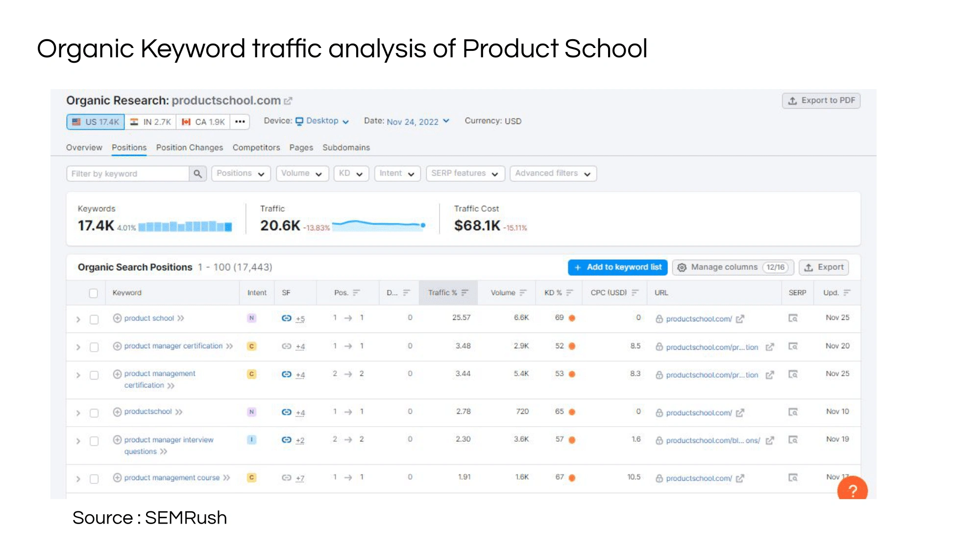This screenshot has height=551, width=980.
Task: Open external URL icon in product management course row
Action: point(740,478)
